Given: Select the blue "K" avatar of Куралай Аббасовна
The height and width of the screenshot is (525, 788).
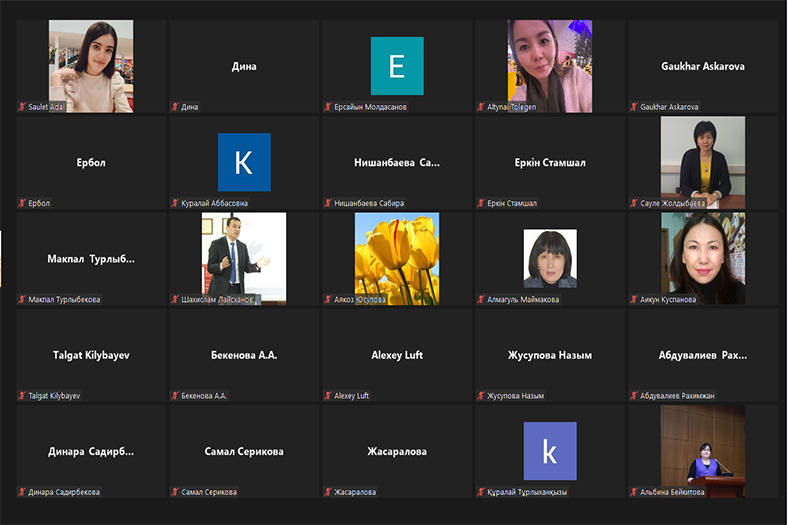Looking at the screenshot, I should pyautogui.click(x=244, y=162).
